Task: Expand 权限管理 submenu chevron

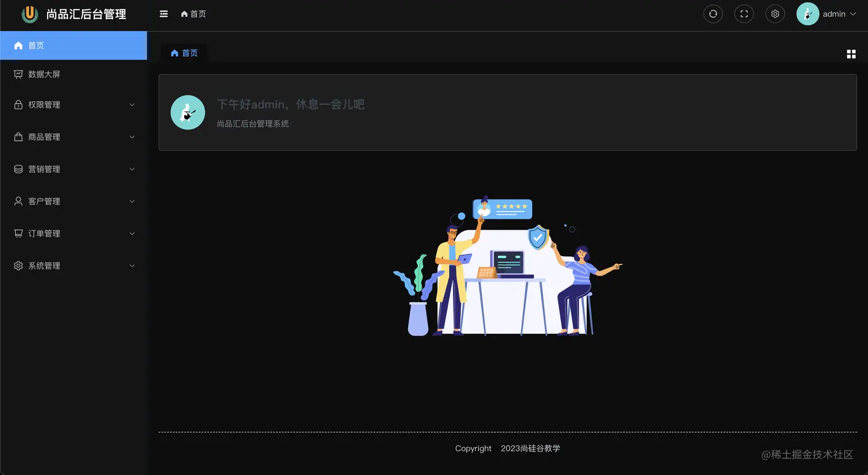Action: [x=132, y=105]
